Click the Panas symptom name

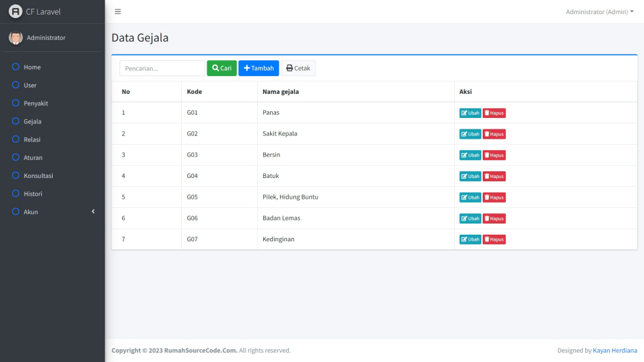click(x=271, y=112)
